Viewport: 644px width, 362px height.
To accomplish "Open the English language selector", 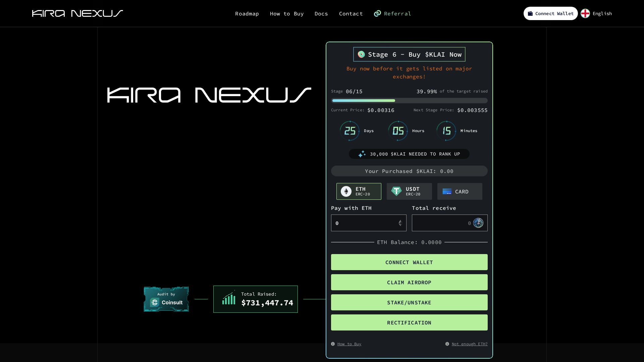I will [x=596, y=13].
